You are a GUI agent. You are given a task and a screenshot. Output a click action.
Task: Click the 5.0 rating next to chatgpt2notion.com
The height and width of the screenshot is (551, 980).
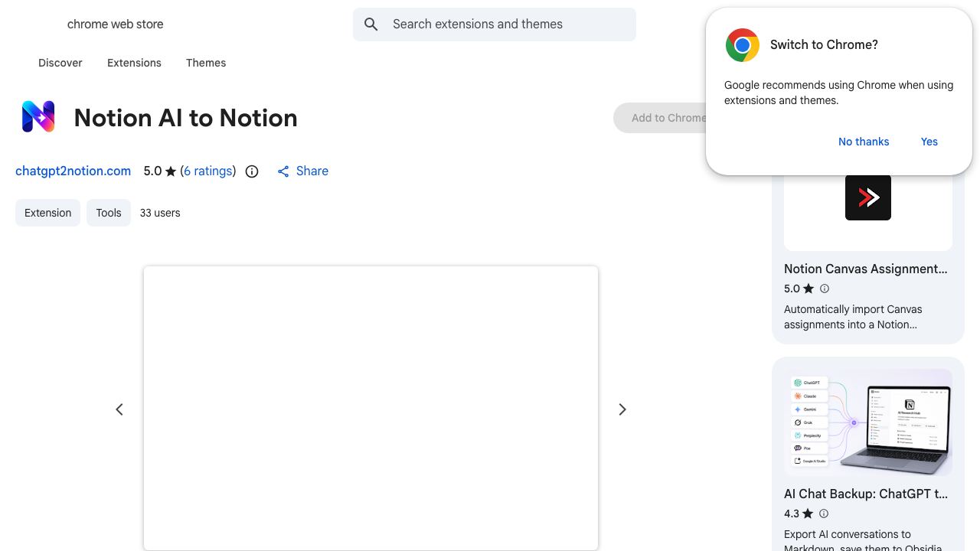(153, 171)
